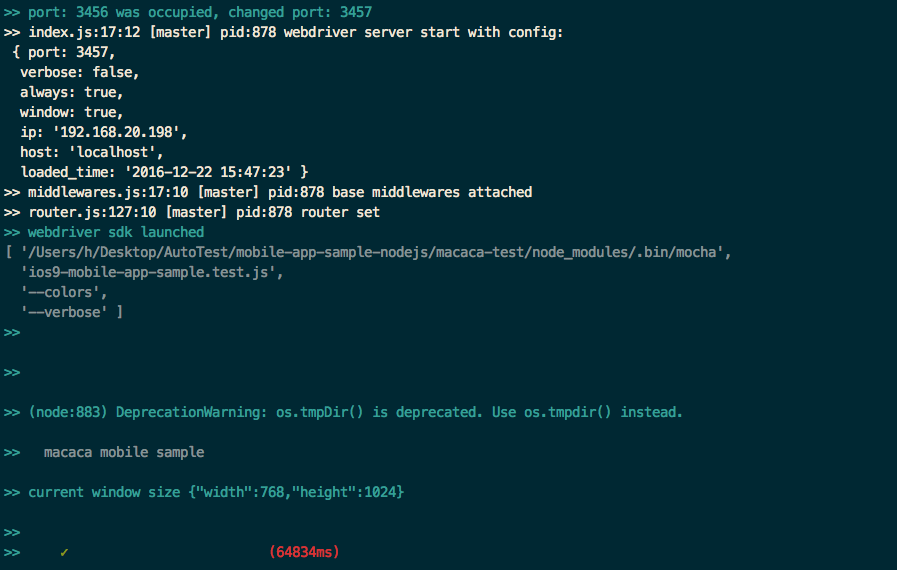The image size is (897, 570).
Task: Click the mocha binary file path
Action: [372, 252]
